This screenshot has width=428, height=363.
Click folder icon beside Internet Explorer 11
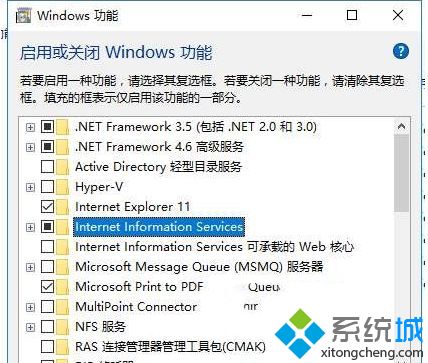coord(62,207)
